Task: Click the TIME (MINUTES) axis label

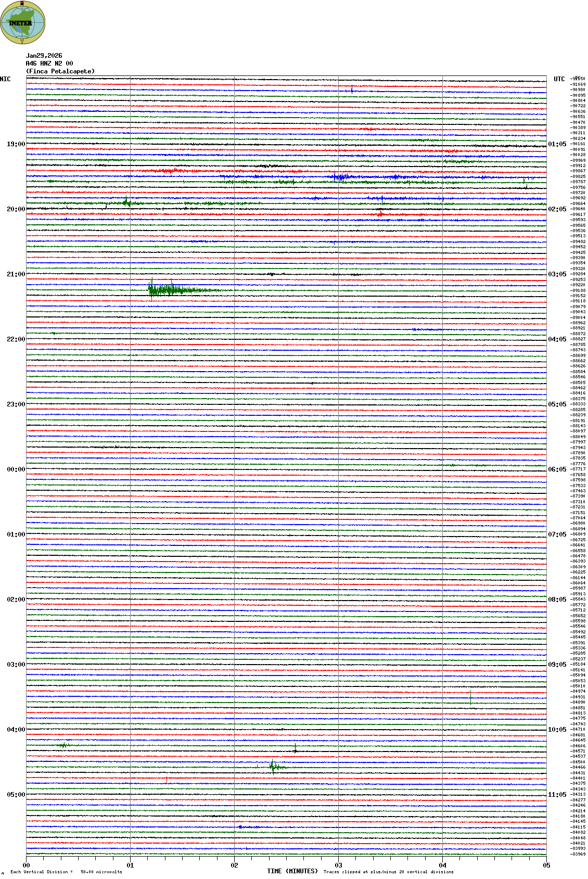Action: tap(292, 871)
